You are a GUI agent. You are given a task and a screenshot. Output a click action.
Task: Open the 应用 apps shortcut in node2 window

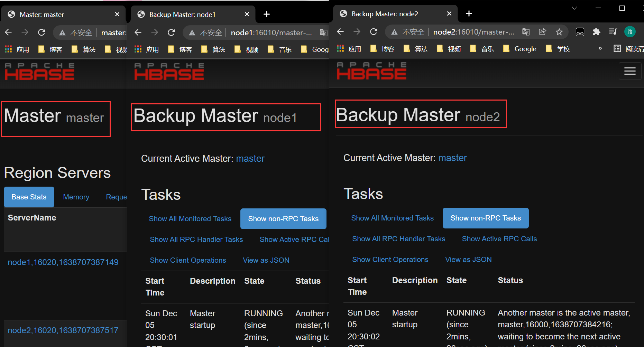[349, 49]
